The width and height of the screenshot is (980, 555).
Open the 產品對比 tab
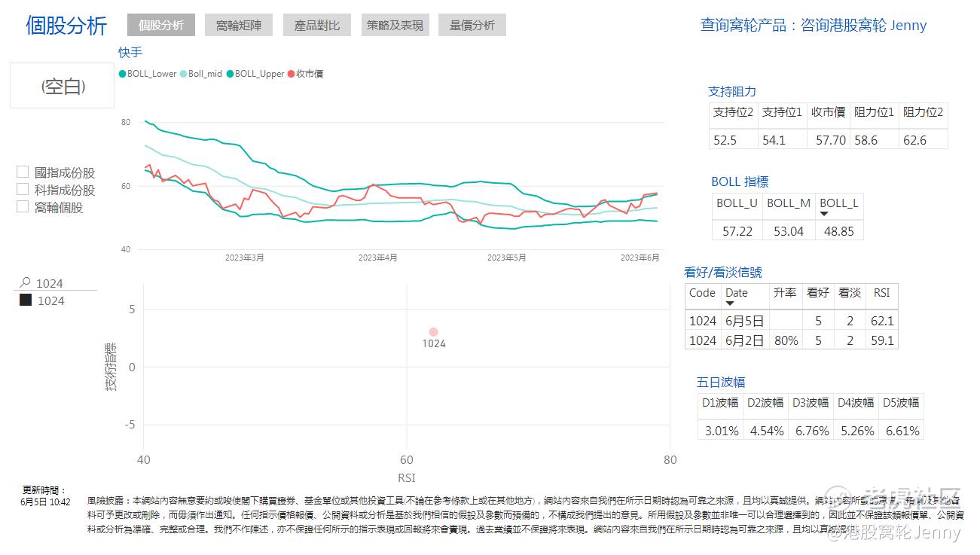pyautogui.click(x=316, y=25)
